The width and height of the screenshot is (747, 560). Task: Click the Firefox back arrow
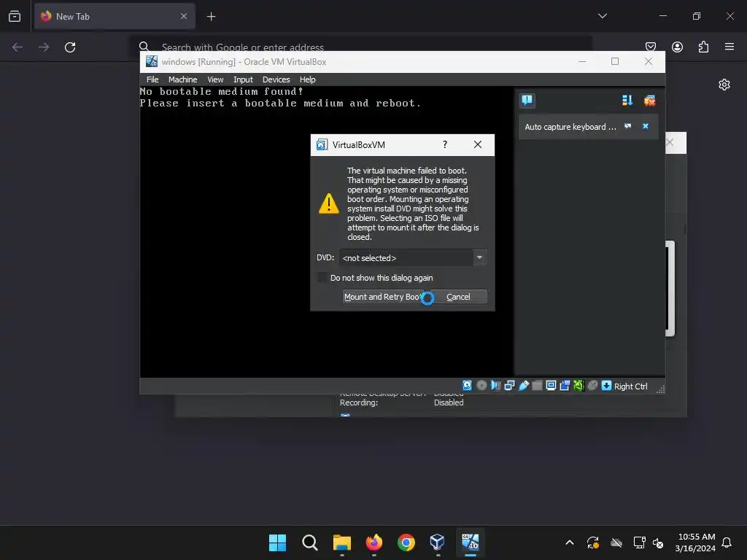pyautogui.click(x=18, y=47)
